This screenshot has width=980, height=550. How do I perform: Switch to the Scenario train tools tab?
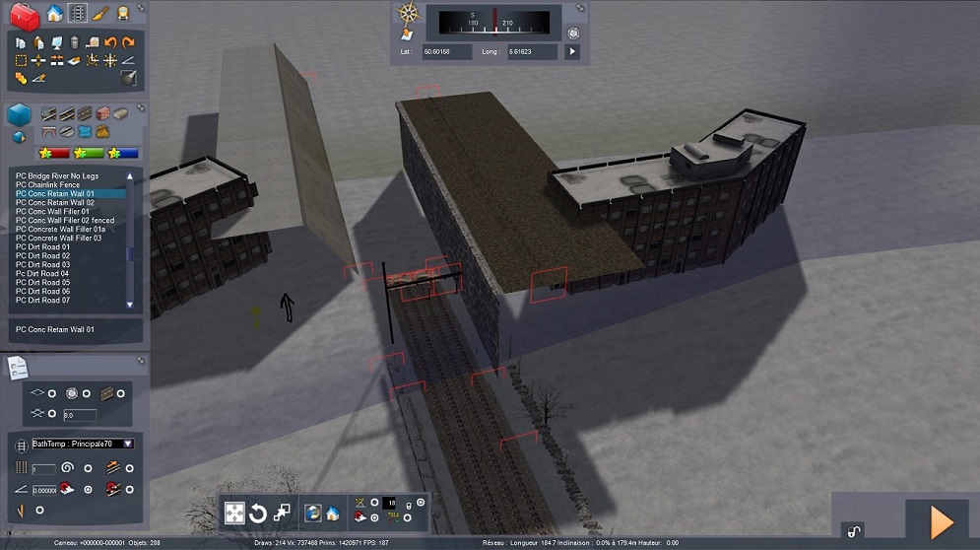pos(123,13)
